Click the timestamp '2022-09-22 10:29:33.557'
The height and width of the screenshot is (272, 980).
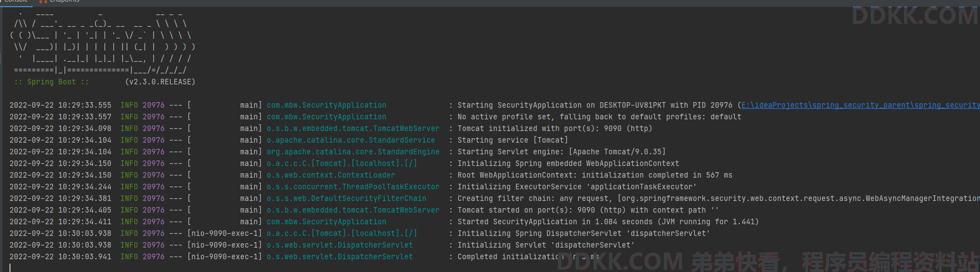tap(60, 117)
